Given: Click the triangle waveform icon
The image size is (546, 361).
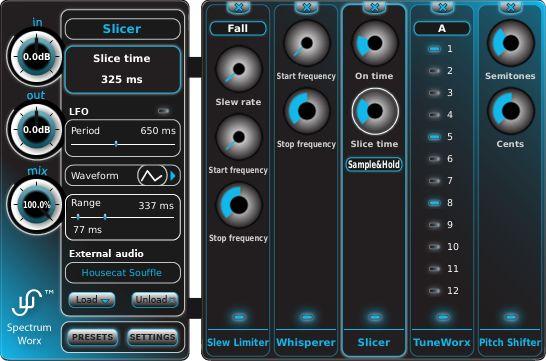Looking at the screenshot, I should pos(152,176).
